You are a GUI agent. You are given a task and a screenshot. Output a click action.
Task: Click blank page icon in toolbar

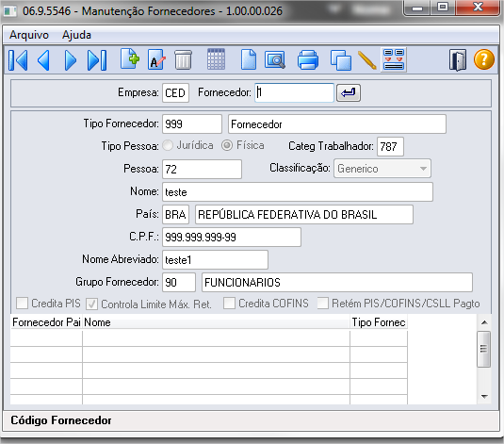(x=249, y=59)
